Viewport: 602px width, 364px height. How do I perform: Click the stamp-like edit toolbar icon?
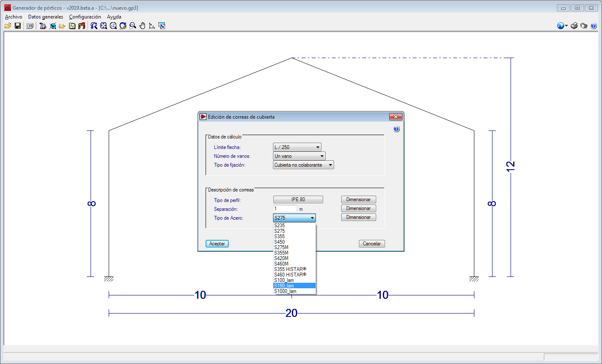tap(43, 26)
